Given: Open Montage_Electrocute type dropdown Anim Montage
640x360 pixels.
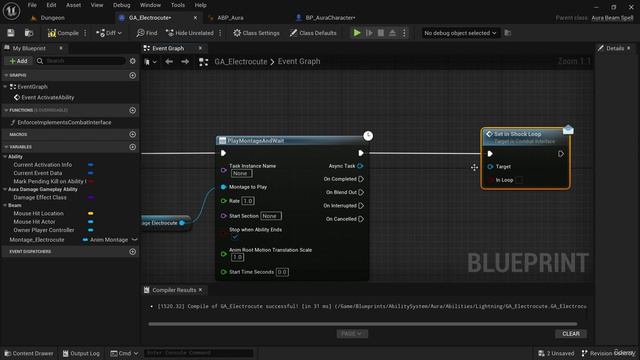Looking at the screenshot, I should (x=109, y=240).
